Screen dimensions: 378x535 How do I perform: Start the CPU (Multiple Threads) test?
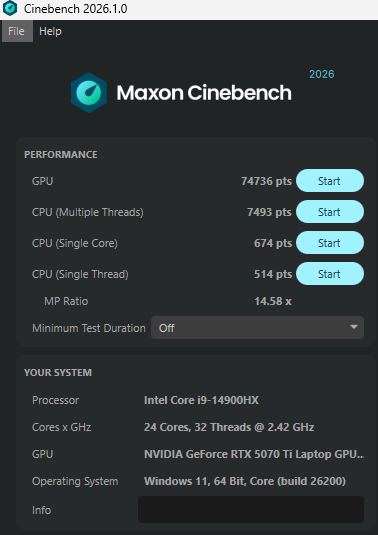tap(330, 212)
